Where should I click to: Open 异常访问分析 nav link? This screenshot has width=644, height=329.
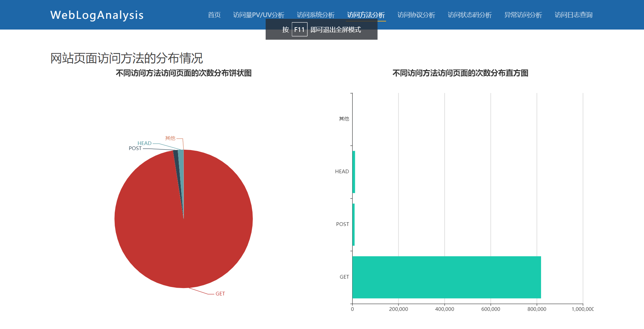523,15
